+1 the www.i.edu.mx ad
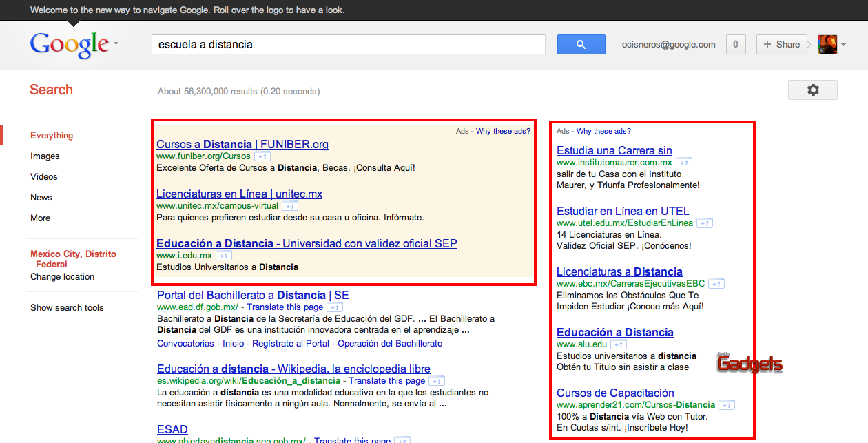The image size is (868, 443). (224, 256)
